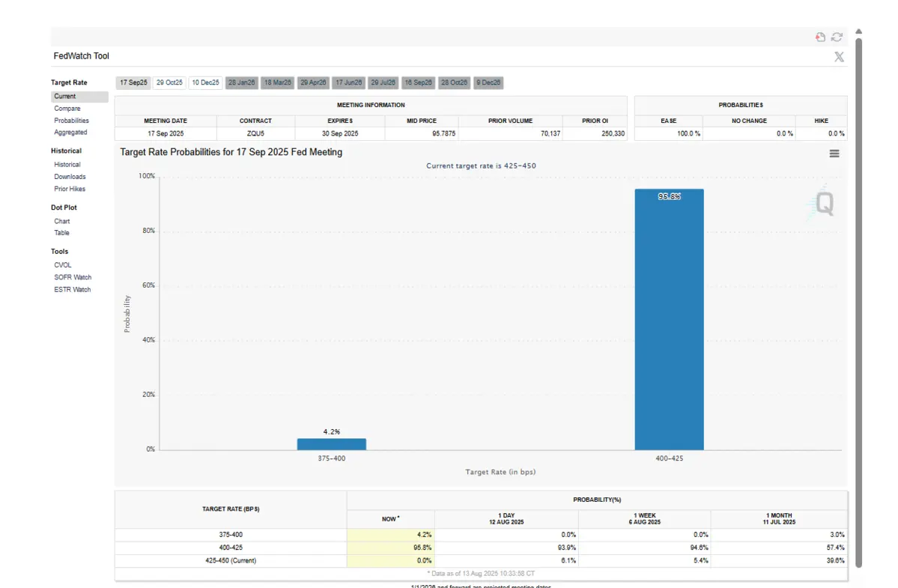
Task: Open Prior Hikes page
Action: pos(69,189)
